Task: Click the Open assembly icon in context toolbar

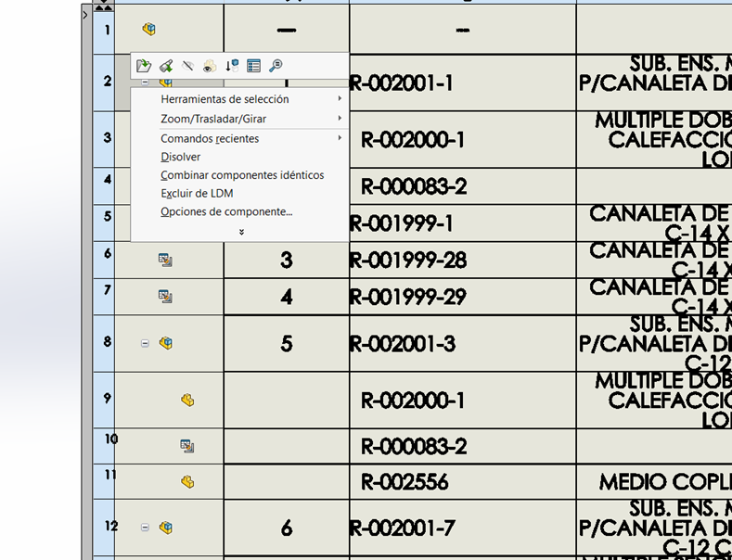Action: click(x=143, y=66)
